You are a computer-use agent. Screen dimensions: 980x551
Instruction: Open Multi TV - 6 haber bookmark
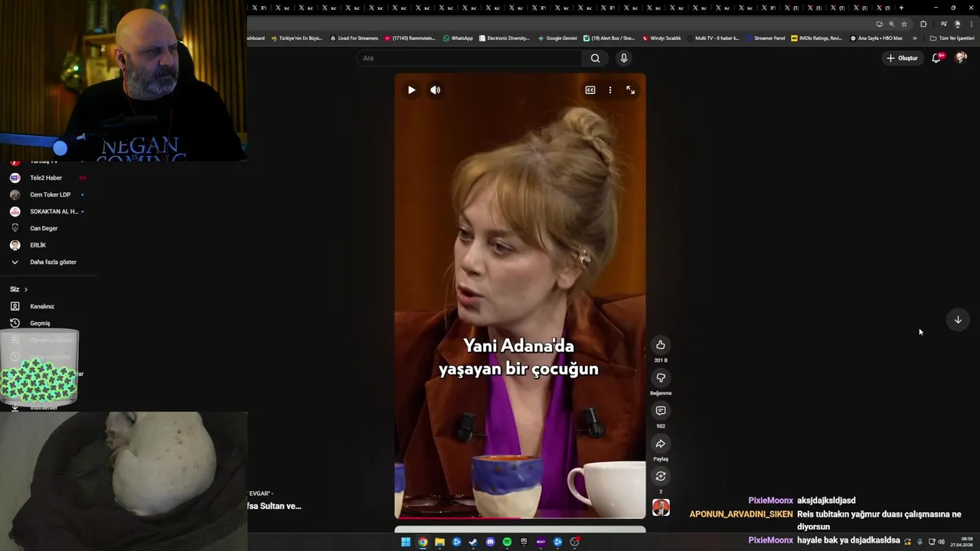coord(714,38)
